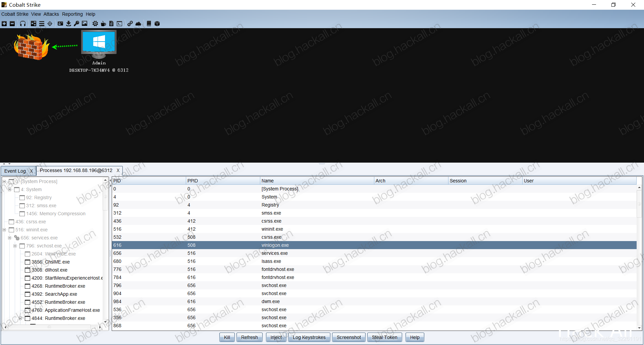Click the process tree vertical scrollbar thumb
This screenshot has height=345, width=644.
(105, 196)
